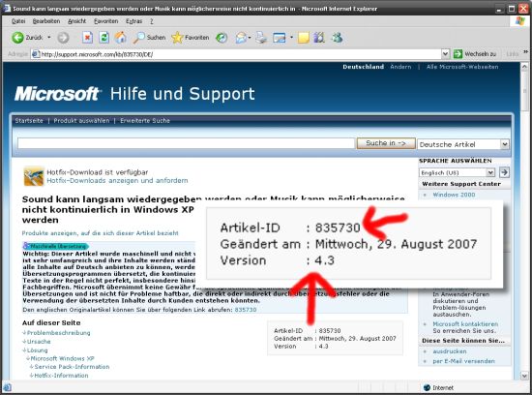Print page using printer toolbar icon
532x395 pixels.
click(261, 38)
